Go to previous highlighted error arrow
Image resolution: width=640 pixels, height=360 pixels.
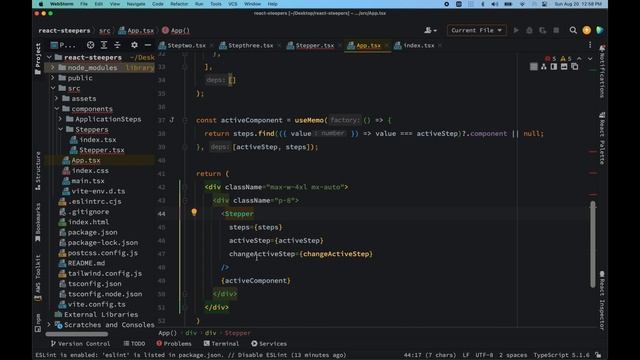pyautogui.click(x=579, y=59)
